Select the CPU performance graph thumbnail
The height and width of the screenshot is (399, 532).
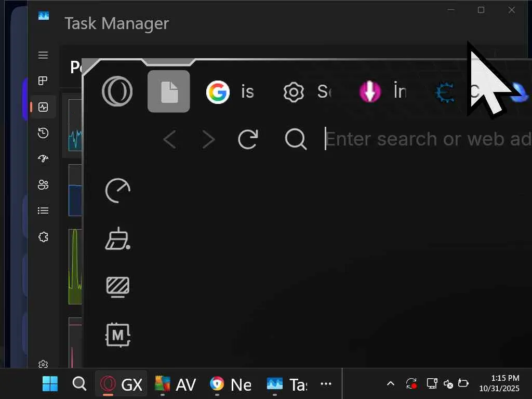pyautogui.click(x=75, y=125)
